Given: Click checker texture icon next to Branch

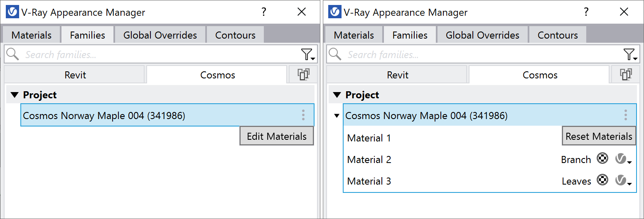Looking at the screenshot, I should (602, 158).
